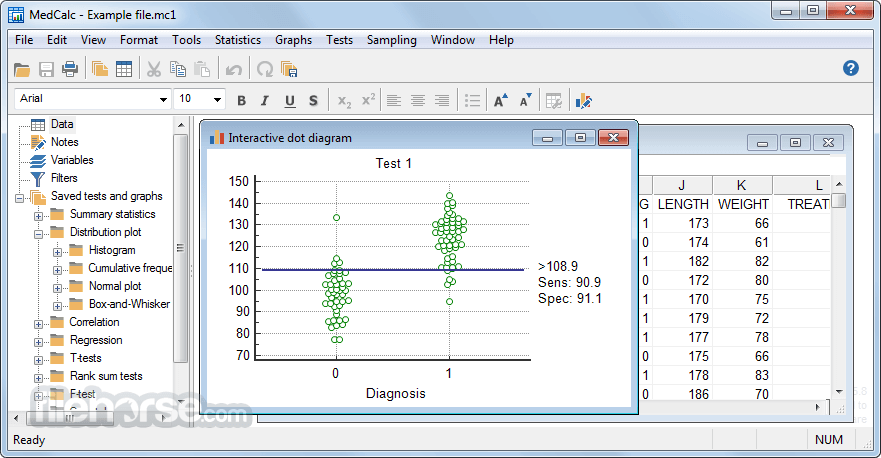Screen dimensions: 881x458
Task: Click the contents panel horizontal scrollbar thumb
Action: [69, 418]
